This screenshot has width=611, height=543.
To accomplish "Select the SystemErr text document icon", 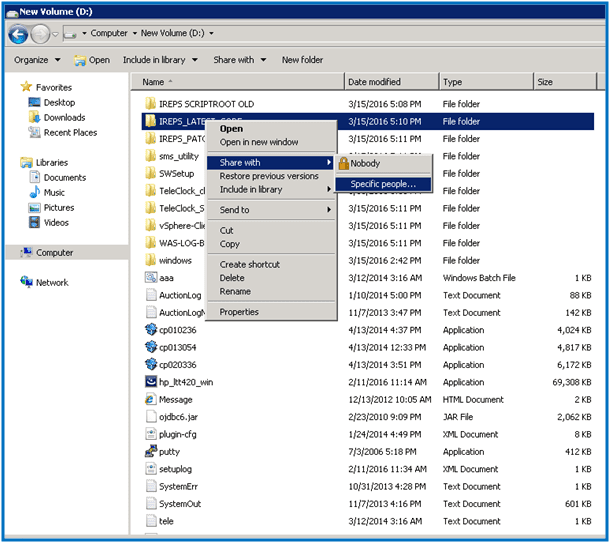I will [150, 486].
